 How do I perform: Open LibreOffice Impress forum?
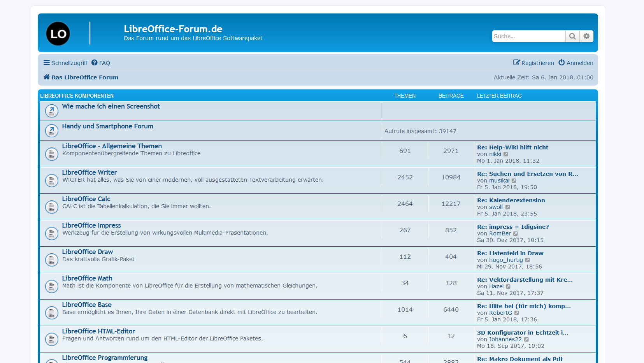pyautogui.click(x=91, y=225)
